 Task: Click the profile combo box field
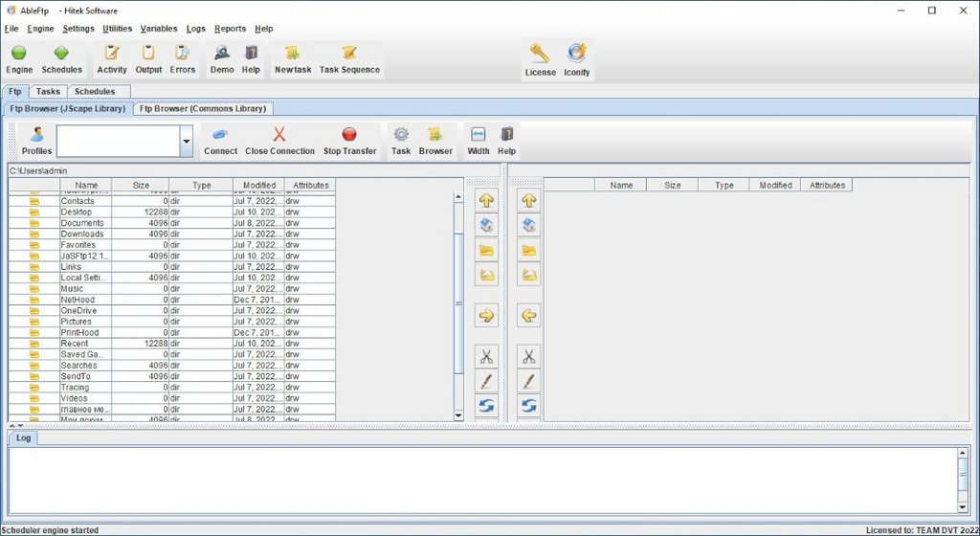coord(118,142)
